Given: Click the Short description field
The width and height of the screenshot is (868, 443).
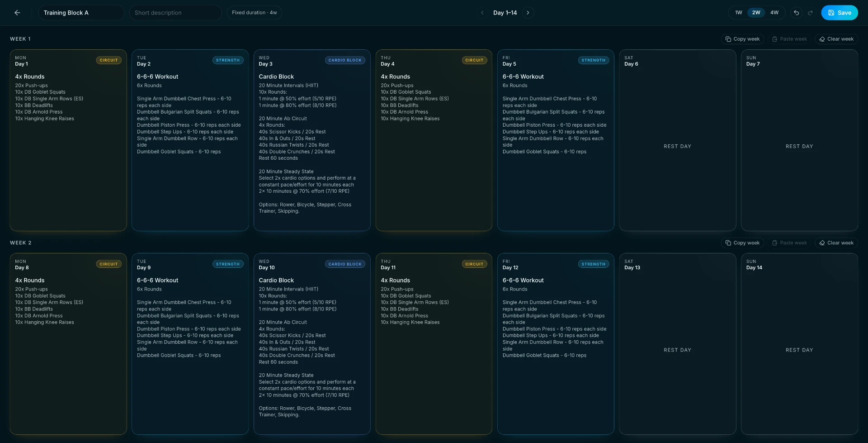Looking at the screenshot, I should point(175,13).
